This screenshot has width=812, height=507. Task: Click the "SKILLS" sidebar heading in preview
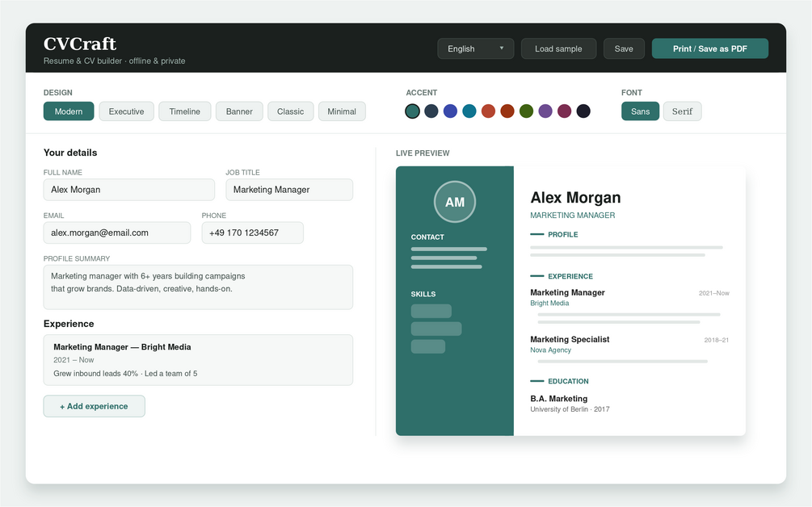423,294
